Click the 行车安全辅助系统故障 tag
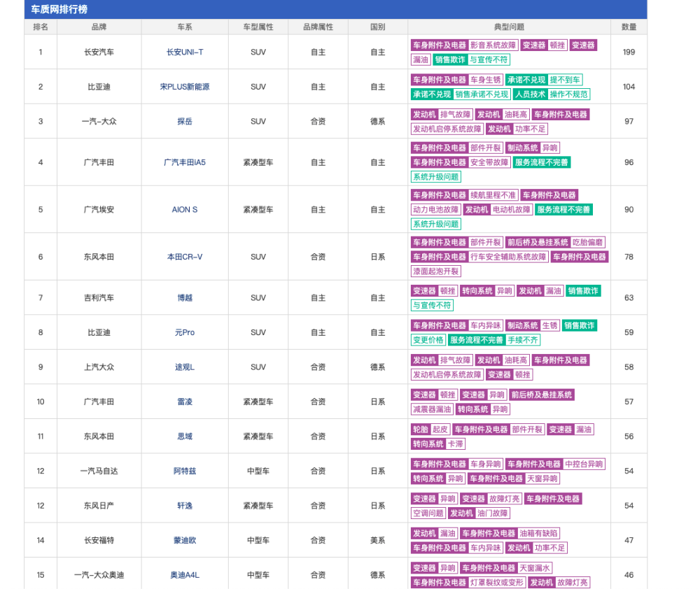This screenshot has width=700, height=589. click(x=508, y=257)
